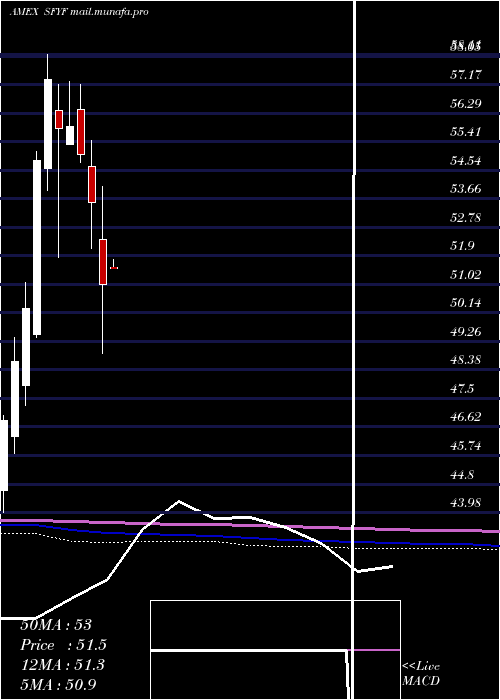Click the 57.17 price axis label
The height and width of the screenshot is (700, 500).
466,74
